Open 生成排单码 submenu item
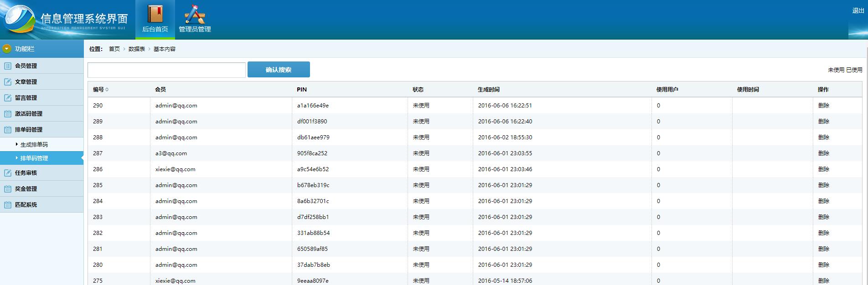 (x=34, y=145)
